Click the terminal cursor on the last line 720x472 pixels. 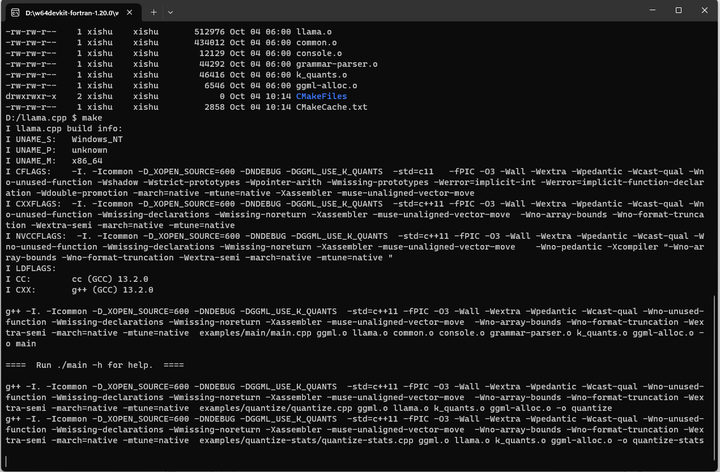(6, 461)
